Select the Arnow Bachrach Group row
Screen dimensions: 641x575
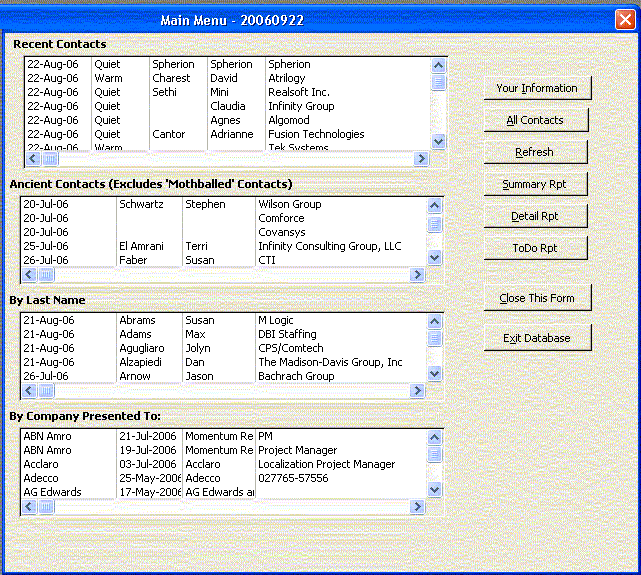[224, 376]
